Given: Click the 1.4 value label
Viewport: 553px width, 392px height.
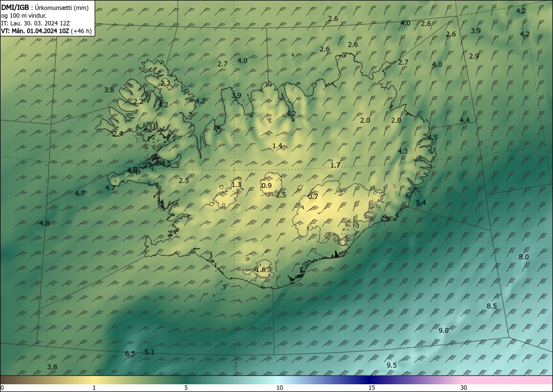Looking at the screenshot, I should tap(277, 145).
